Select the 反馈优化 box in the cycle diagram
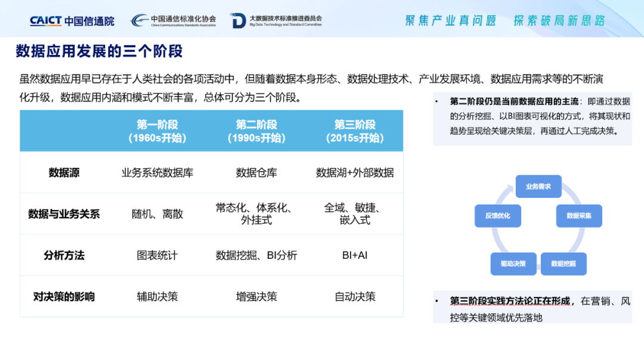The width and height of the screenshot is (644, 356). [497, 215]
